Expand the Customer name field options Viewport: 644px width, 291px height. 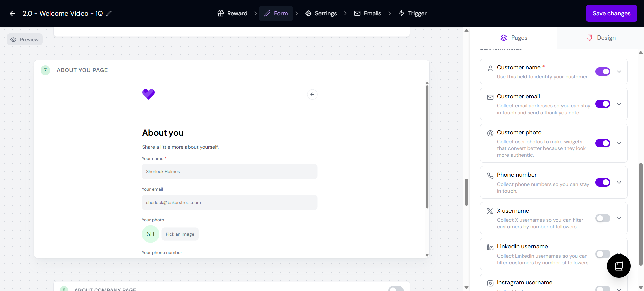pos(619,72)
